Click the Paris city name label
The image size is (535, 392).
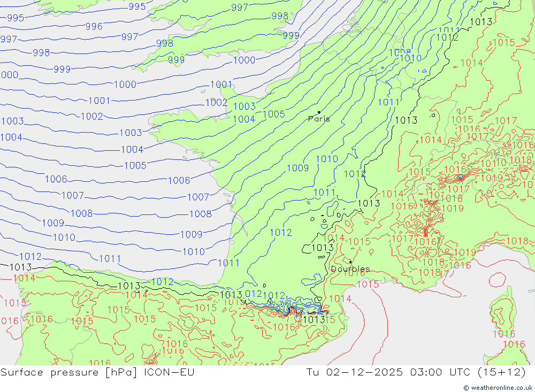(x=319, y=119)
